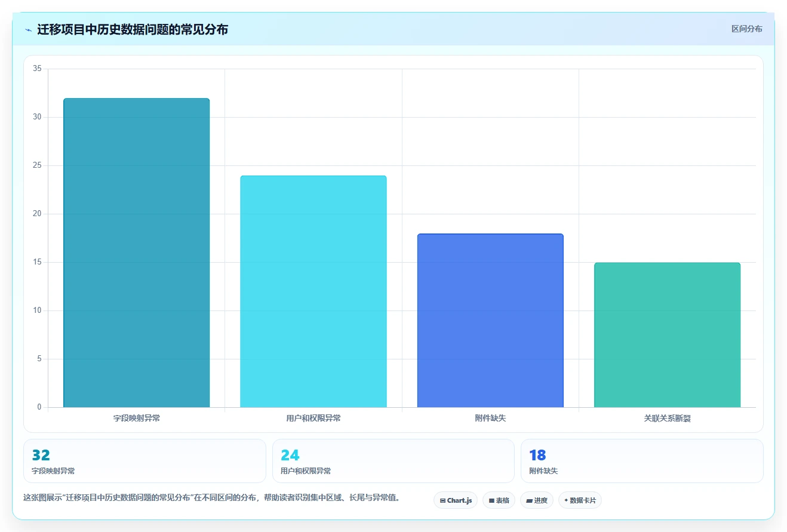
Task: Click the icon inside the Chart.js chip
Action: click(x=442, y=501)
